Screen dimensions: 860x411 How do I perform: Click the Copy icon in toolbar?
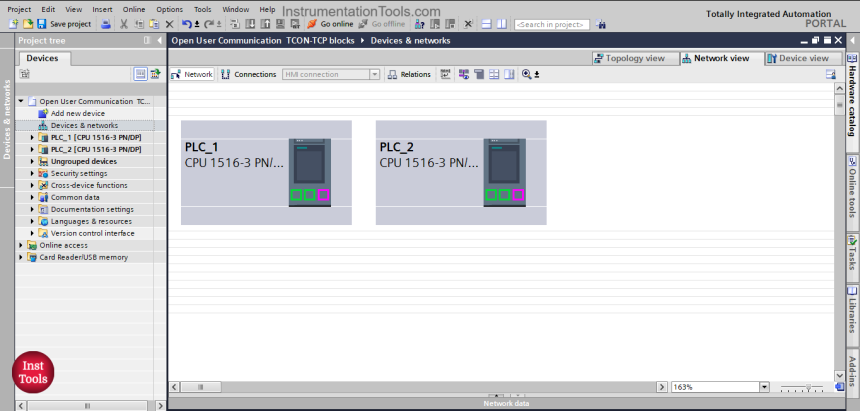click(139, 24)
